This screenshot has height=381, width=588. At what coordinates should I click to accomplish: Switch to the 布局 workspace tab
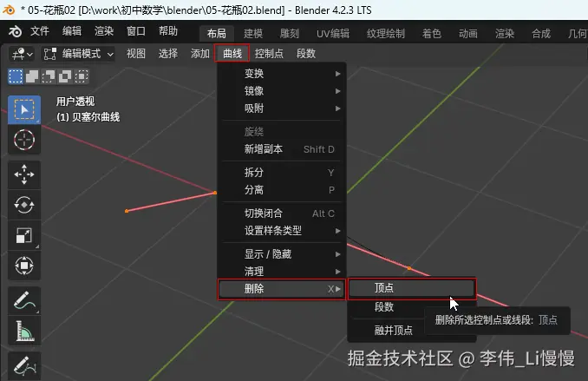coord(217,34)
